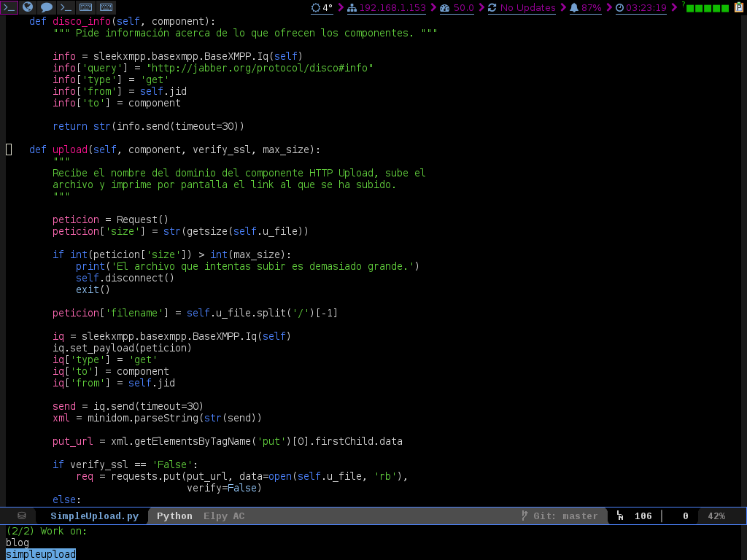The width and height of the screenshot is (747, 560).
Task: Click the network icon beside 192.168.1.153
Action: click(352, 7)
